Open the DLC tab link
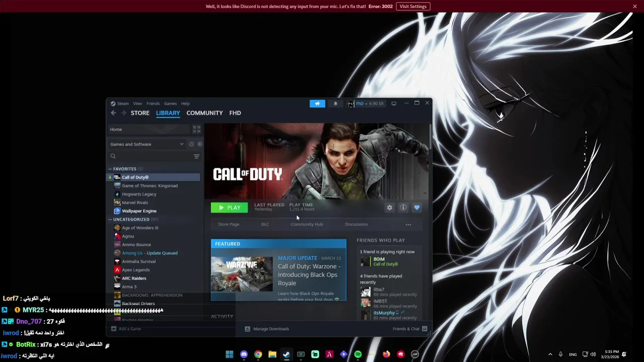This screenshot has width=644, height=362. [x=265, y=224]
